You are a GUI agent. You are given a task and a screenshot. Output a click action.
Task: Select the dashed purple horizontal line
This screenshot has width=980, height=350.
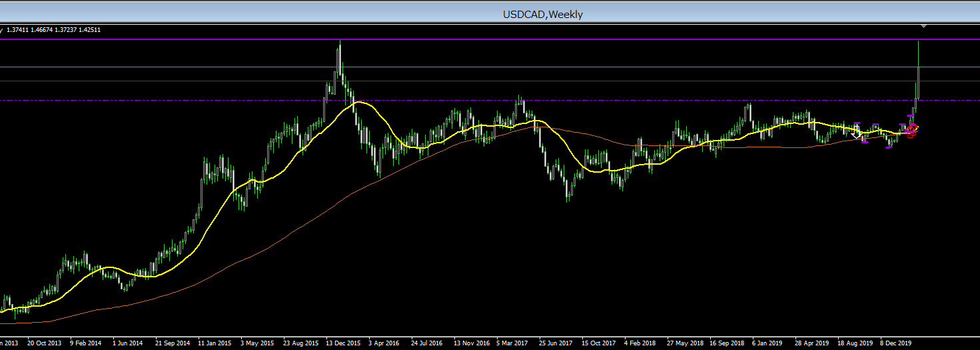[x=490, y=101]
